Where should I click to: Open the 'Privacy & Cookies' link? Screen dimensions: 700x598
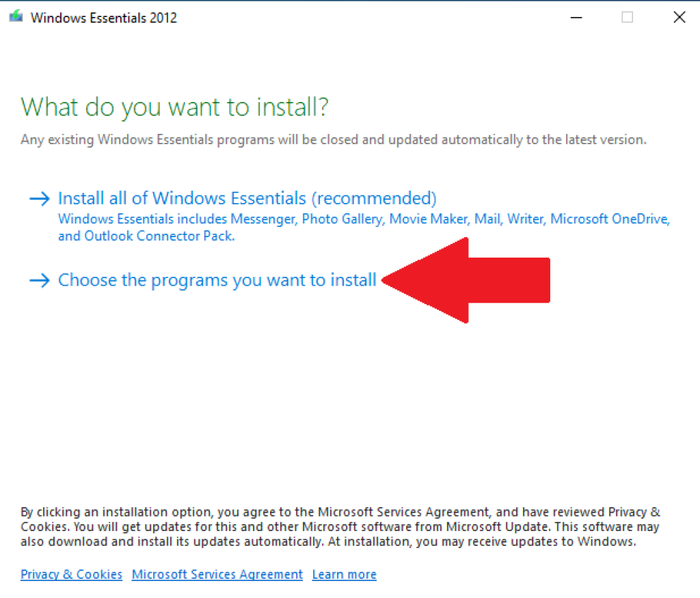click(x=71, y=574)
